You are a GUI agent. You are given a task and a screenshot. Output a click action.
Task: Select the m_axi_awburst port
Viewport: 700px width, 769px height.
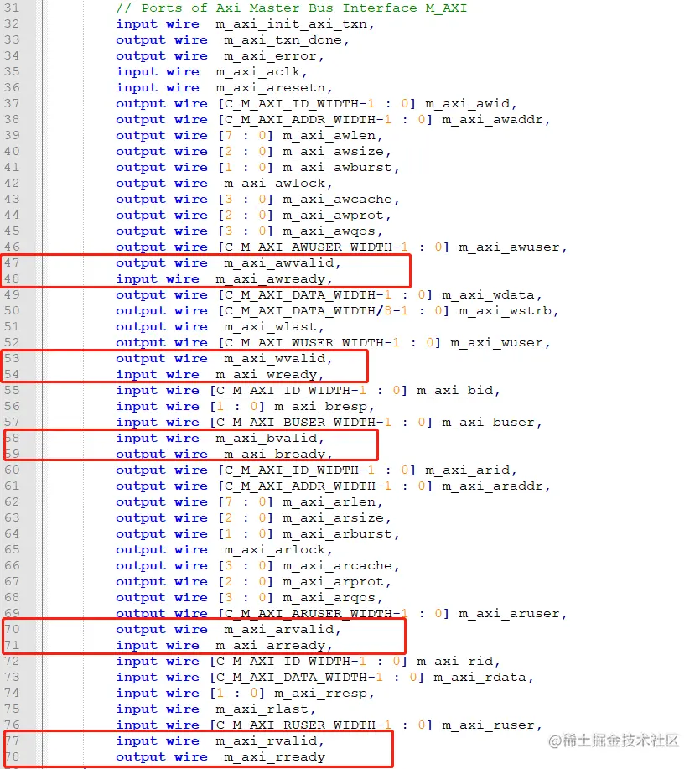coord(337,167)
